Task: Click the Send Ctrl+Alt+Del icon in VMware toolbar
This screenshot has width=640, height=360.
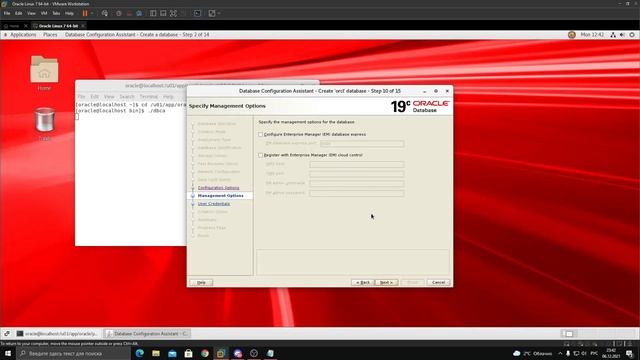Action: (105, 13)
